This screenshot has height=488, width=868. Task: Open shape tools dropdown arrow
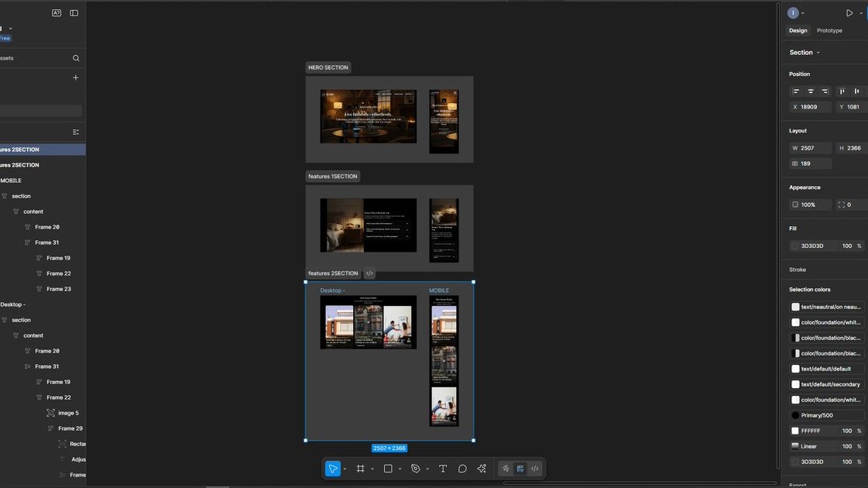click(400, 469)
